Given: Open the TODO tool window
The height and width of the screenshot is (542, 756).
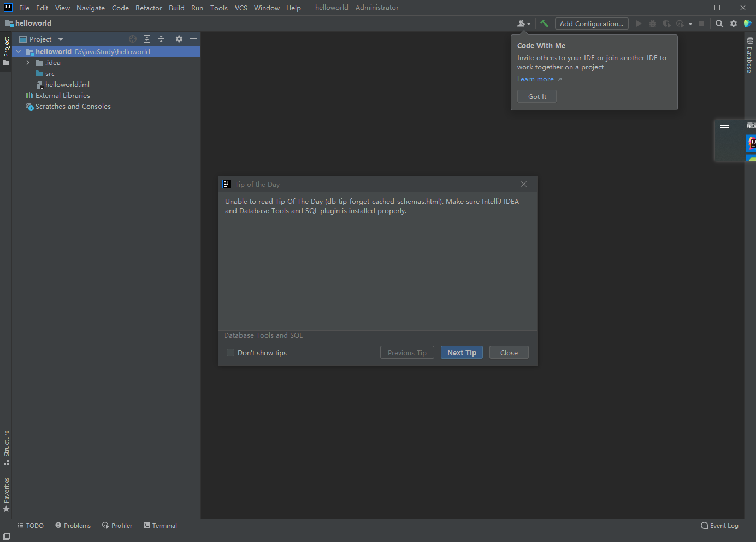Looking at the screenshot, I should 31,525.
